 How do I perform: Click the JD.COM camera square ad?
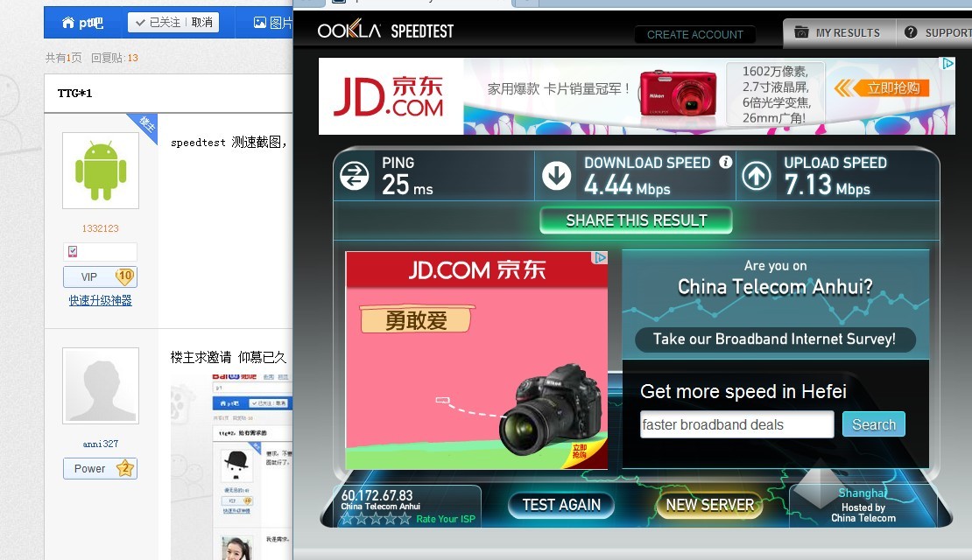tap(476, 360)
